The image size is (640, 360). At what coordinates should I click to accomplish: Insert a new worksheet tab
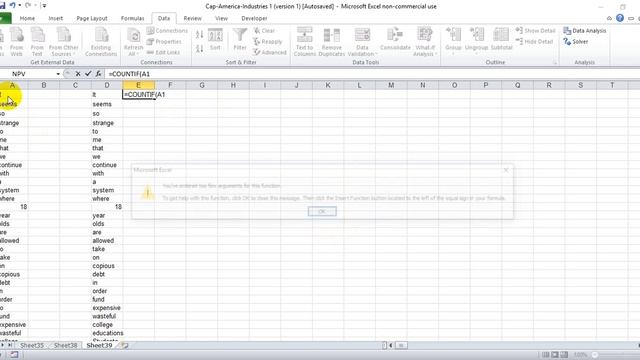[124, 345]
